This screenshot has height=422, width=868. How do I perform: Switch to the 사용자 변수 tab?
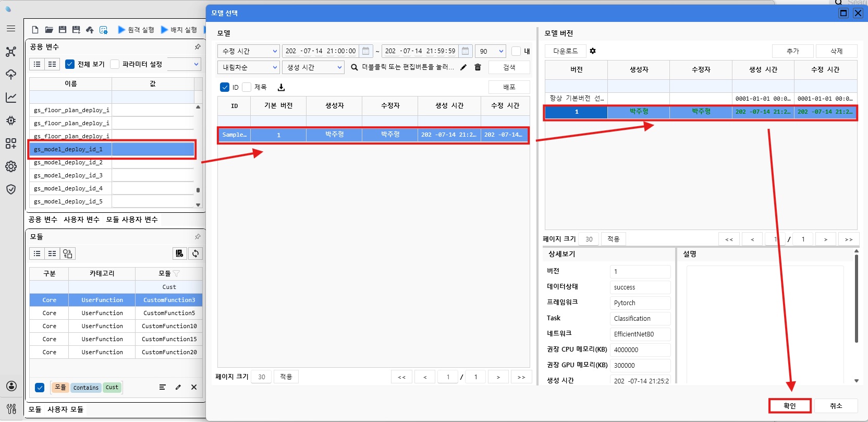coord(81,220)
